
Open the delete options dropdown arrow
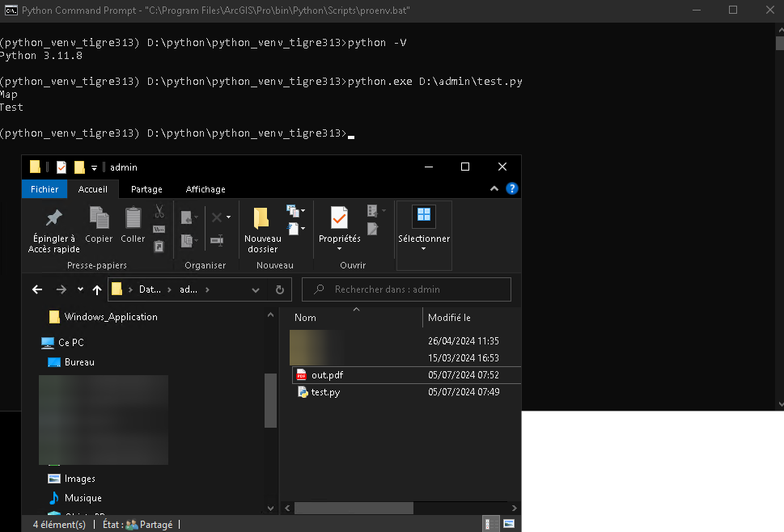228,217
